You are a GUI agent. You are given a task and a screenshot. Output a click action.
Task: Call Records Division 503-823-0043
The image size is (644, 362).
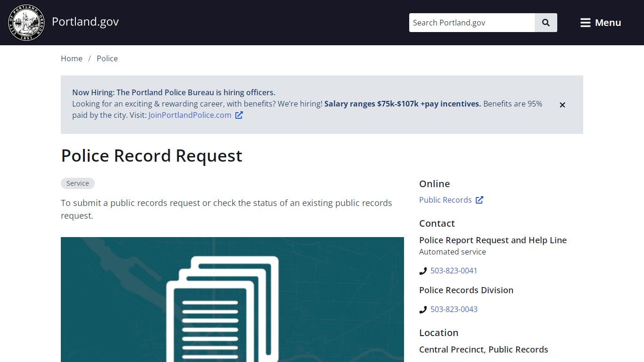454,309
